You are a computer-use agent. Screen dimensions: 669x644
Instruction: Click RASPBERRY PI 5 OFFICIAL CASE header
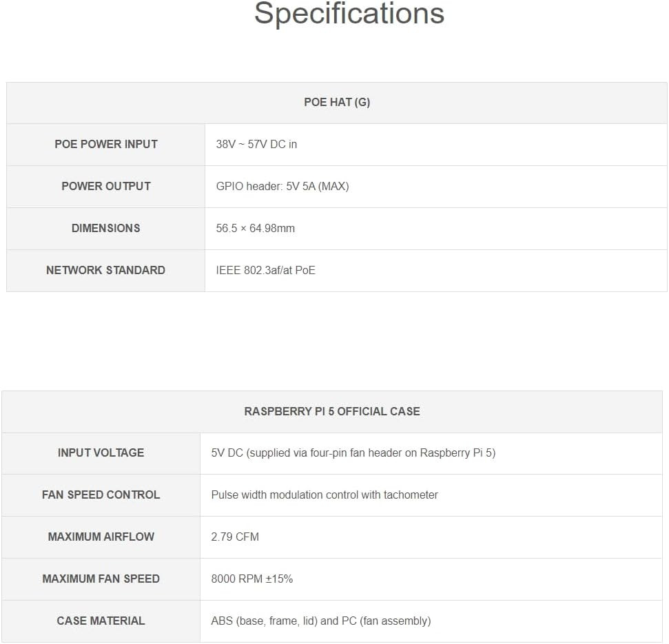coord(332,411)
